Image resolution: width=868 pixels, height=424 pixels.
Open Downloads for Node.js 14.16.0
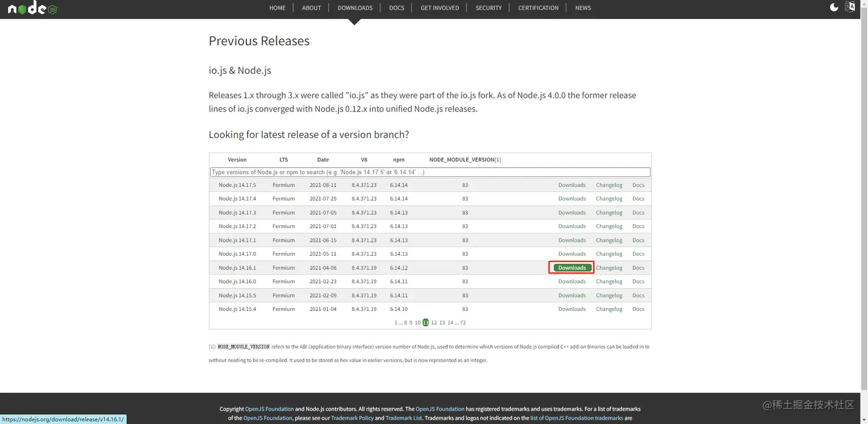(x=572, y=282)
